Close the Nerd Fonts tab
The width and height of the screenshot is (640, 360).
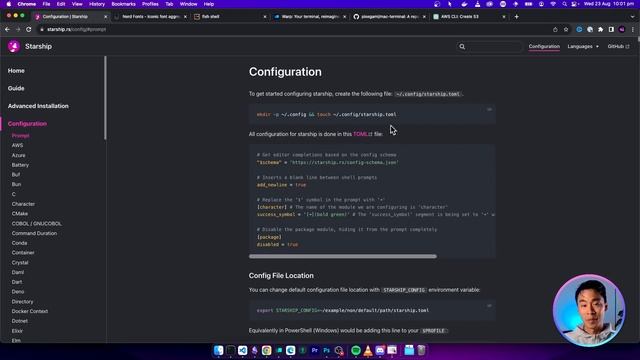point(185,17)
